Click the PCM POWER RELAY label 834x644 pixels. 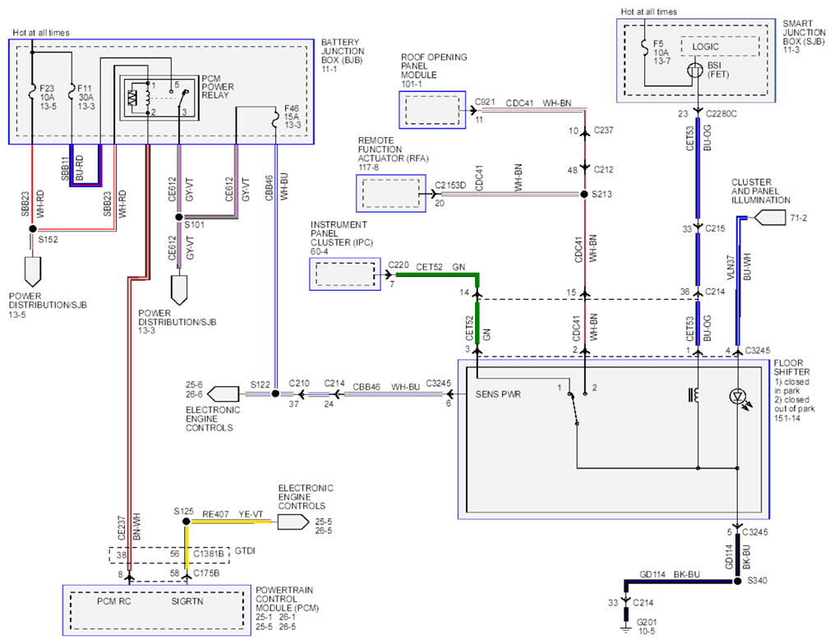point(218,87)
